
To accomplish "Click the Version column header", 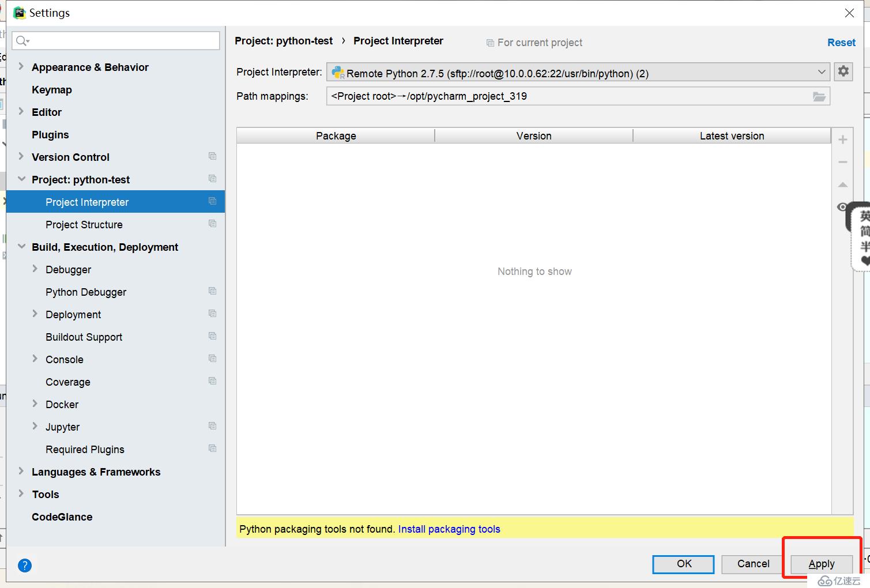I will click(534, 135).
